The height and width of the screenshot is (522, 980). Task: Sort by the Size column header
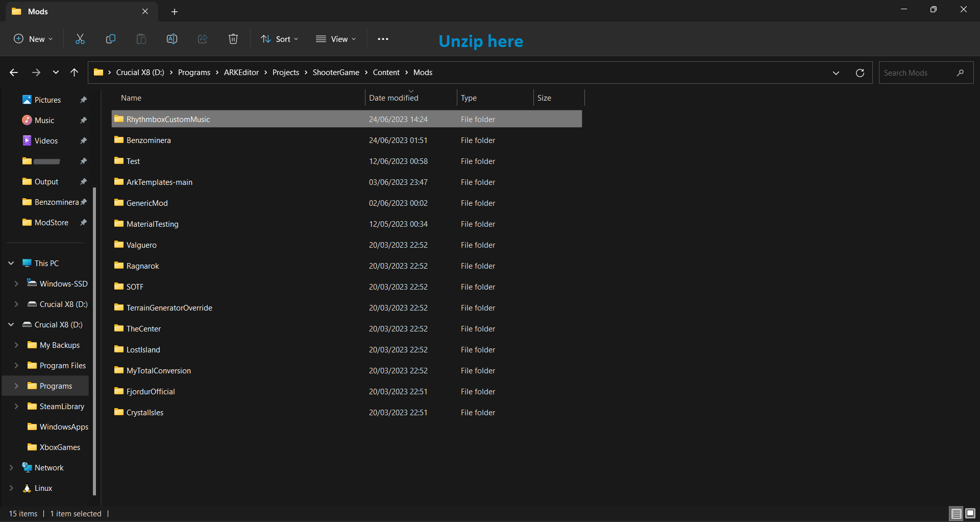point(559,98)
